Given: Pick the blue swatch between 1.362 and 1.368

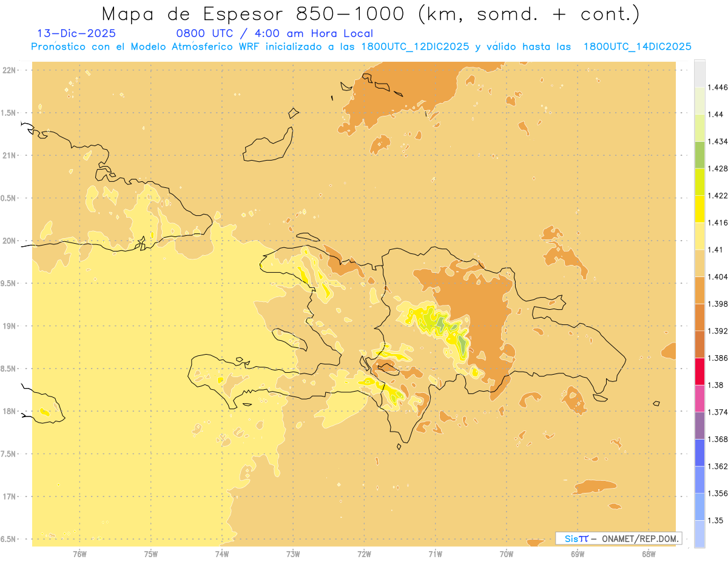Looking at the screenshot, I should [700, 452].
